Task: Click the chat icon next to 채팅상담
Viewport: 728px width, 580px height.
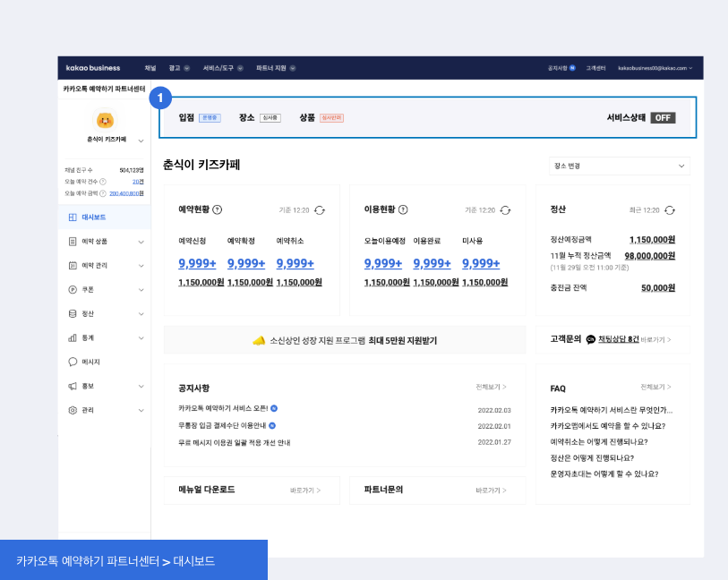Action: coord(591,340)
